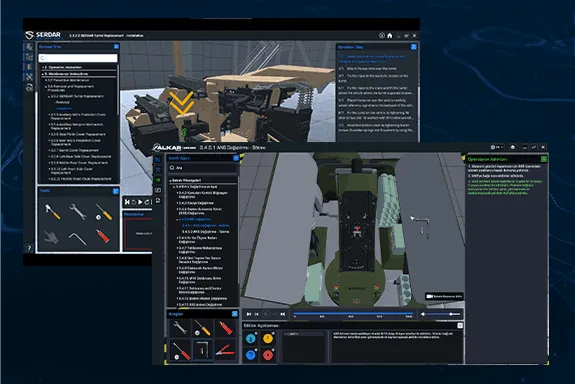Click the ALKAR timeline progress slider
Screen dimensions: 575x384
(354, 314)
